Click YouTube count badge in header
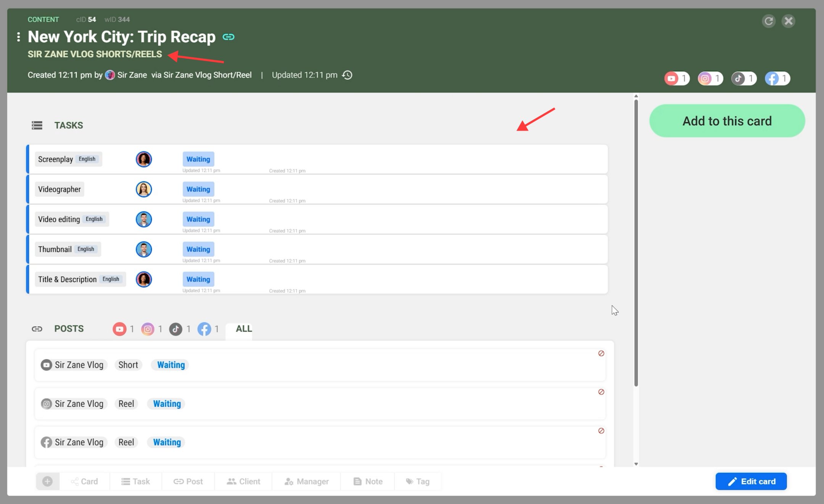 pyautogui.click(x=677, y=79)
